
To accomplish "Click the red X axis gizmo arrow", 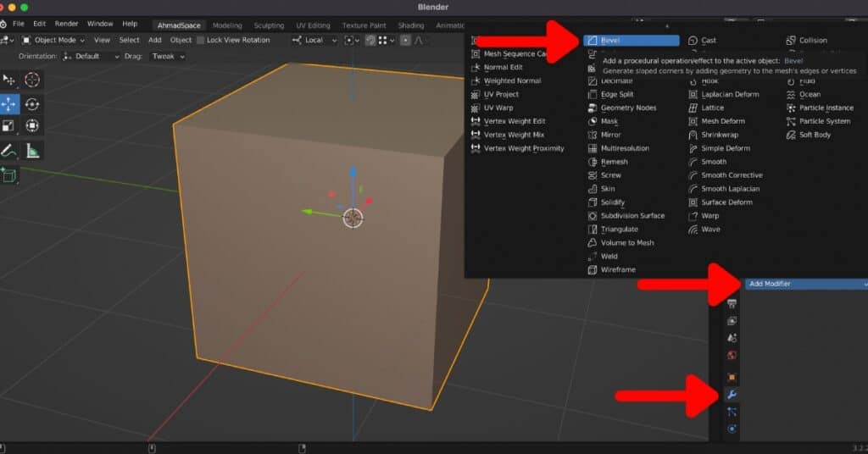I will coord(333,206).
